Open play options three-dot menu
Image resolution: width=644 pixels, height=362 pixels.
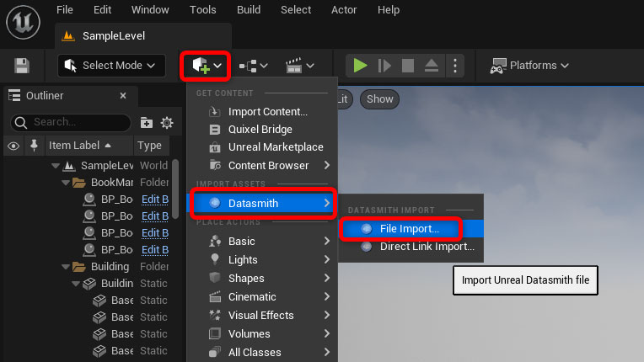[455, 66]
